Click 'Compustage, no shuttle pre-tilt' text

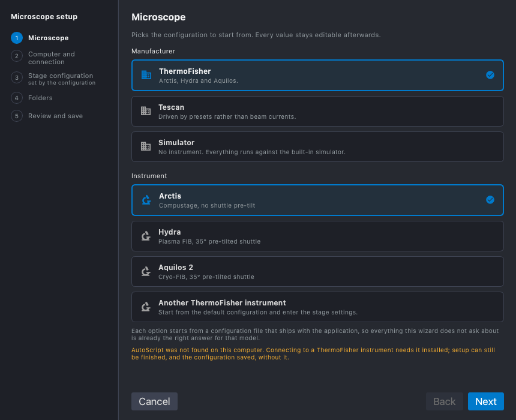pyautogui.click(x=207, y=205)
